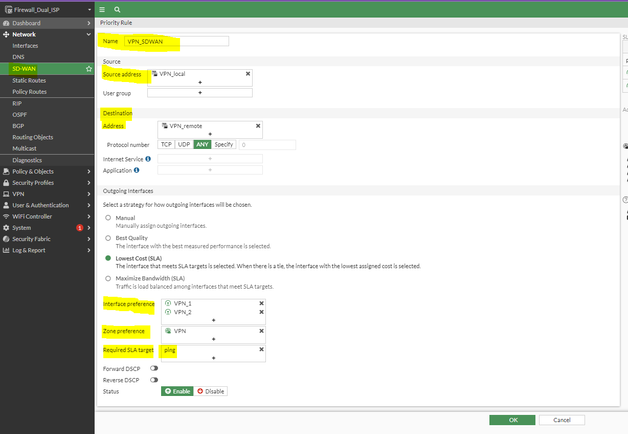Open the Firewall_Dual_ISP device dropdown
628x434 pixels.
pyautogui.click(x=47, y=9)
